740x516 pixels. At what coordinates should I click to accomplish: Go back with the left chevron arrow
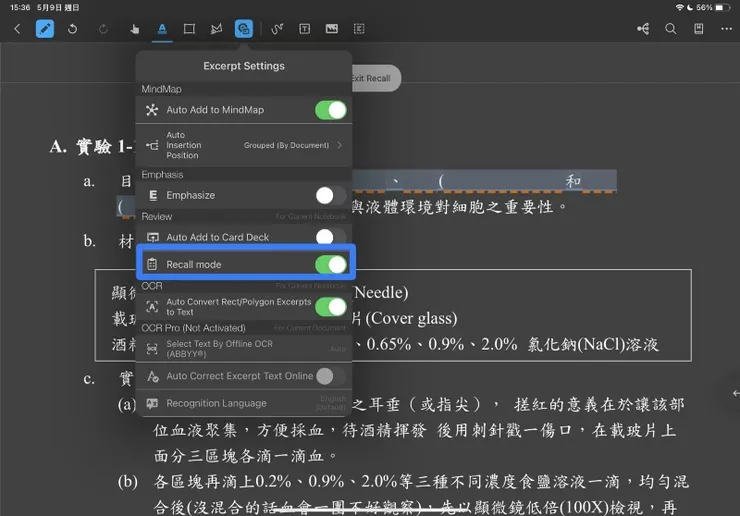point(17,29)
